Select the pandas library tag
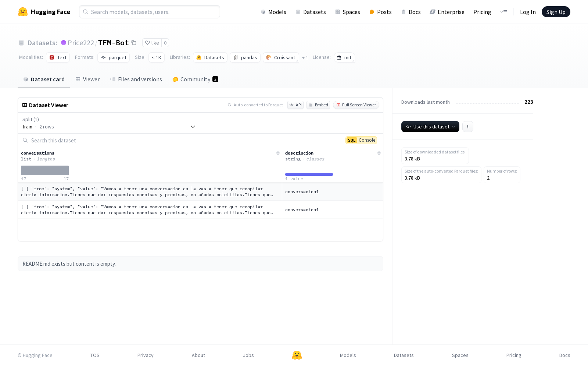Viewport: 588px width, 368px height. pyautogui.click(x=245, y=57)
